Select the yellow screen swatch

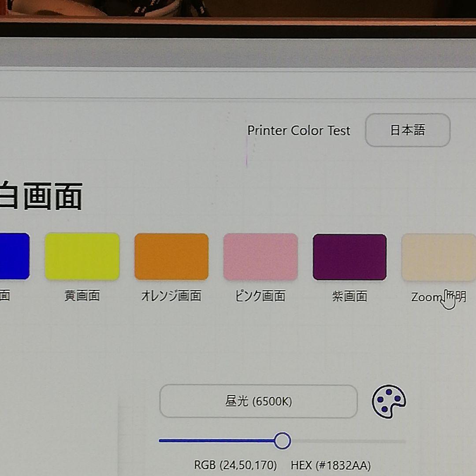pyautogui.click(x=82, y=257)
